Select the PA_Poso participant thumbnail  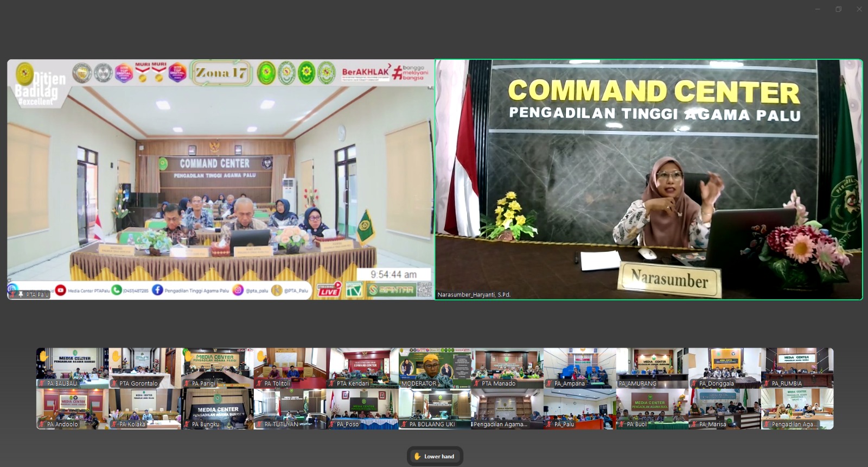(x=362, y=408)
